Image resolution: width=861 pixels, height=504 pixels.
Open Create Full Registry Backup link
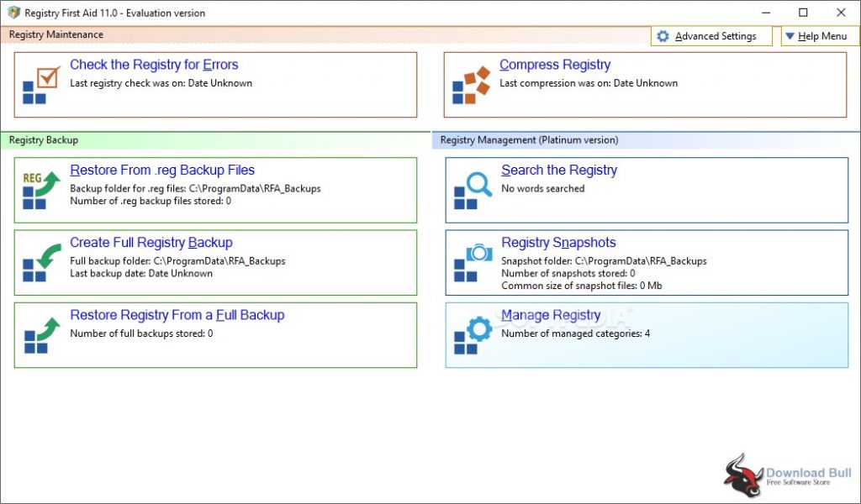click(151, 243)
